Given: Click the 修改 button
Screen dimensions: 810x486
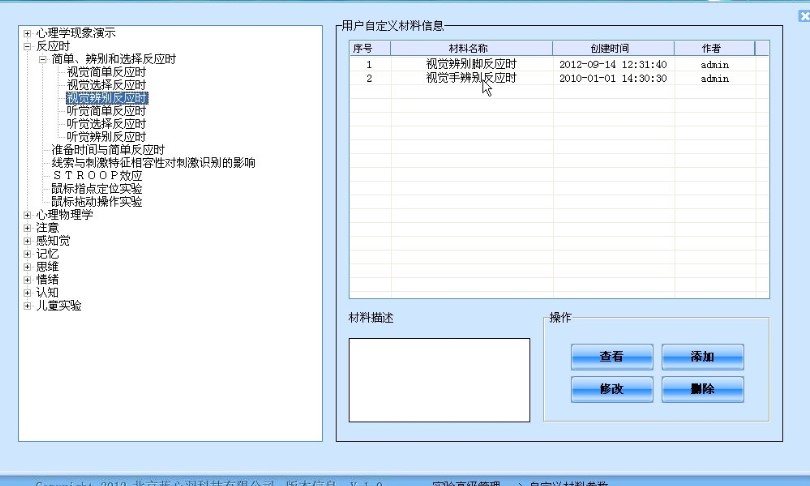Looking at the screenshot, I should click(611, 389).
